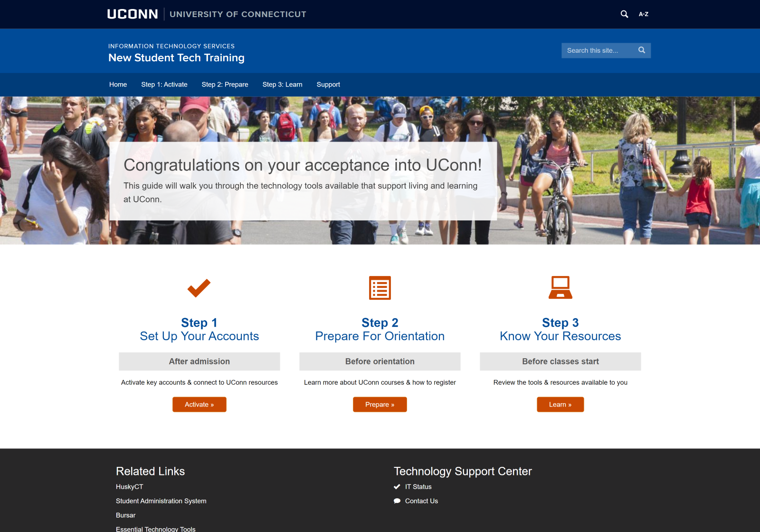Open the Bursar related link

(x=126, y=515)
